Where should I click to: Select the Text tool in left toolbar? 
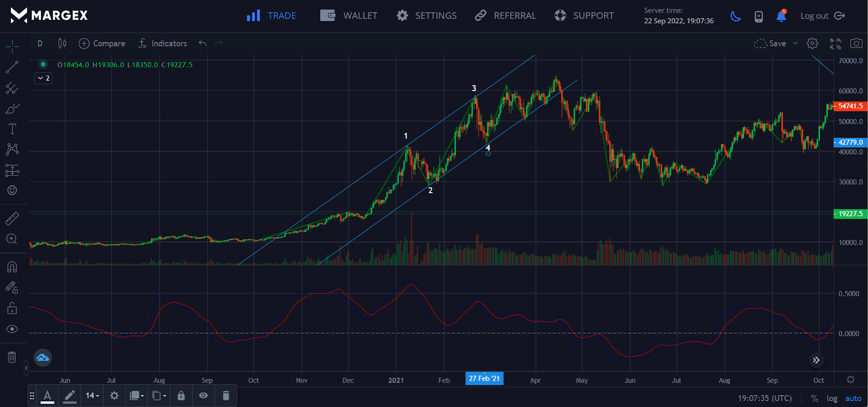(x=12, y=129)
